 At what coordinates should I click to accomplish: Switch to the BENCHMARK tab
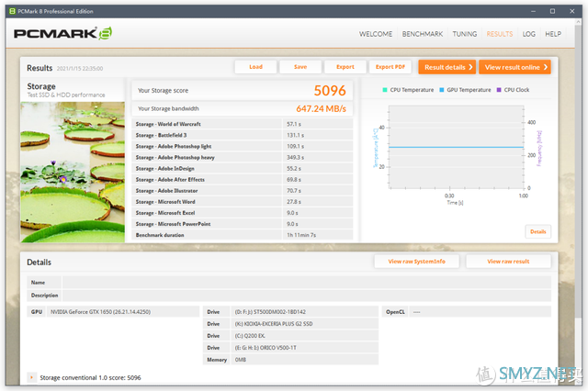423,34
